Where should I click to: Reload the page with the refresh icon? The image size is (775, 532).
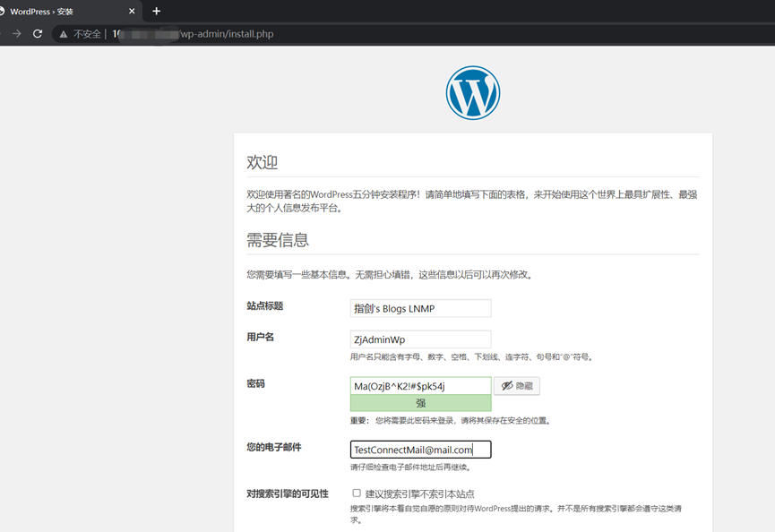38,34
